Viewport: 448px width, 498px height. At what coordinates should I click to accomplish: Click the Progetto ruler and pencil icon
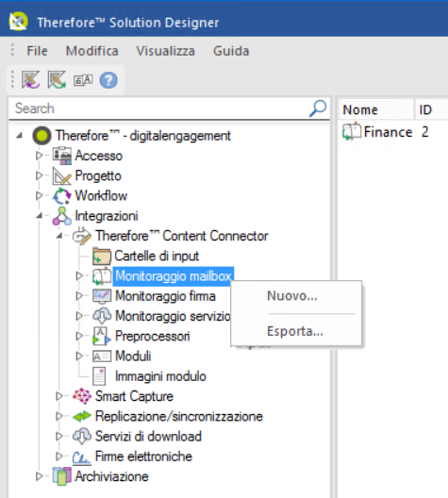tap(62, 175)
